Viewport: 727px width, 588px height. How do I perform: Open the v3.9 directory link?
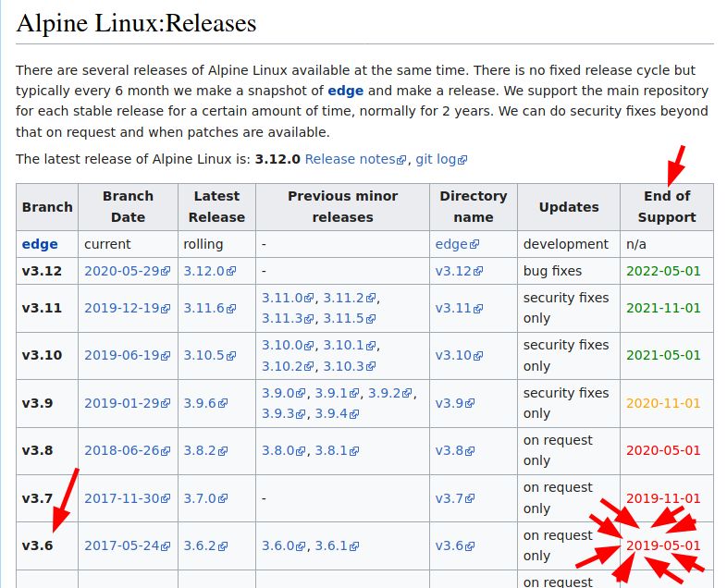tap(454, 403)
